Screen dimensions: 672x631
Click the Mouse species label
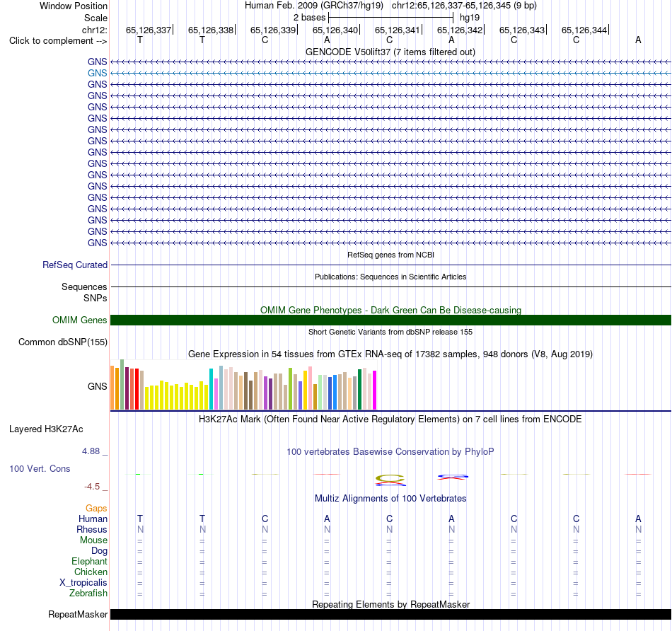click(93, 540)
